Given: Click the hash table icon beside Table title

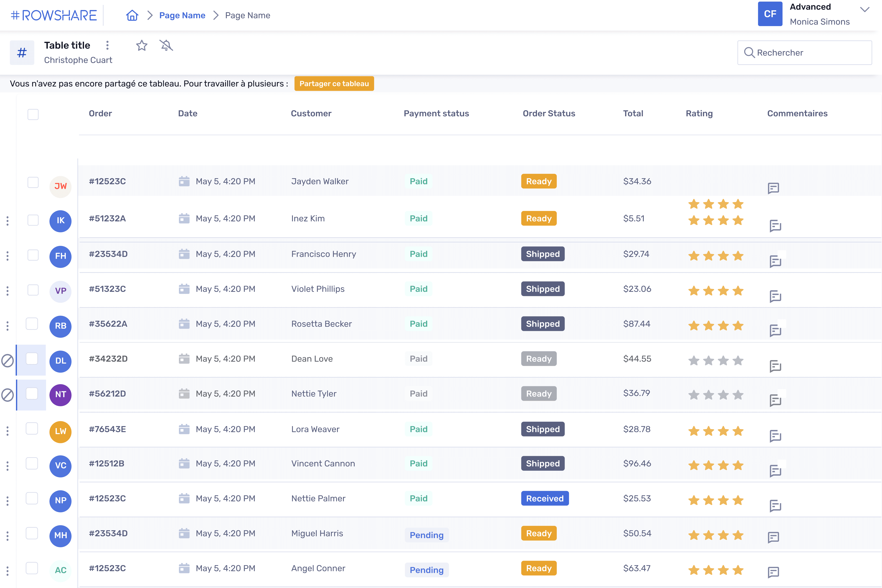Looking at the screenshot, I should point(22,53).
